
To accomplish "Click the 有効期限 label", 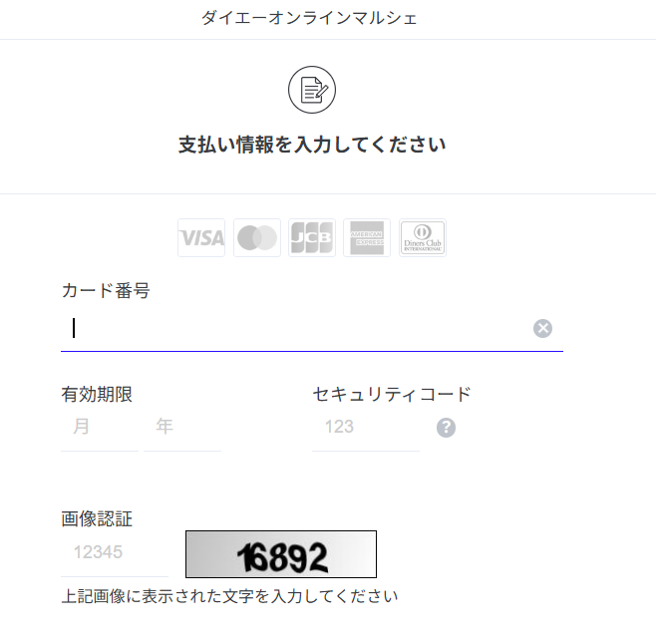I will pos(97,394).
